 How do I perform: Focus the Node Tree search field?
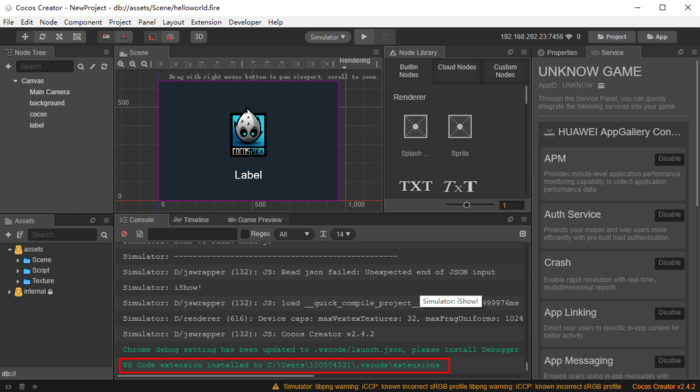point(45,67)
